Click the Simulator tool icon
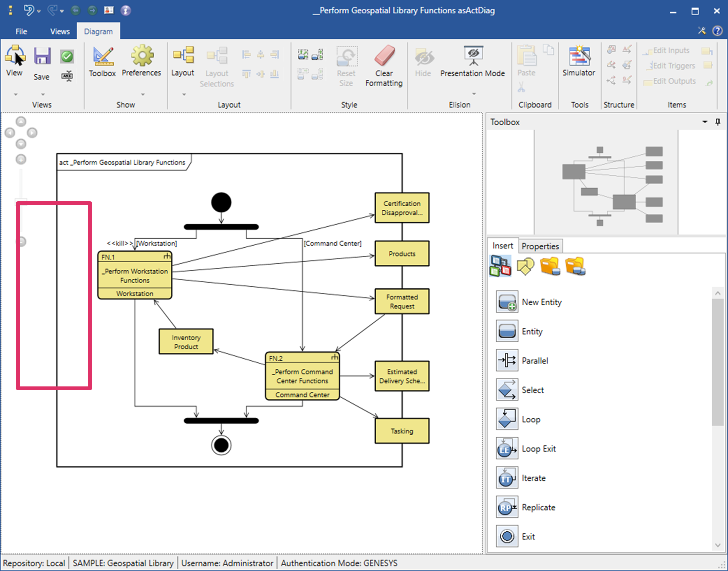 point(579,56)
